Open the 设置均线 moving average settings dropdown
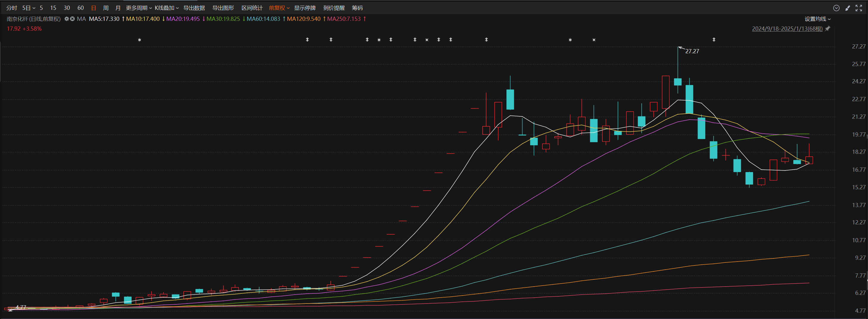Screen dimensions: 868x319 click(818, 19)
